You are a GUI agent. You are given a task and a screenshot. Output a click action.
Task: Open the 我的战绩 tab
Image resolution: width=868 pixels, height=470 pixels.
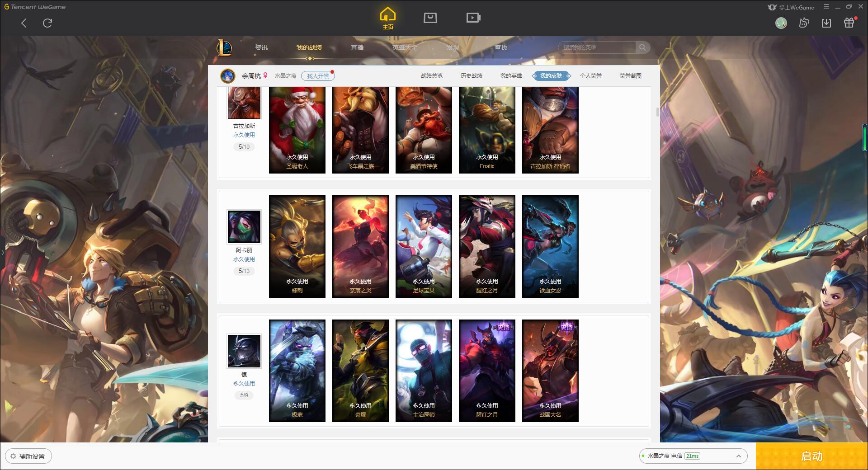click(x=309, y=47)
